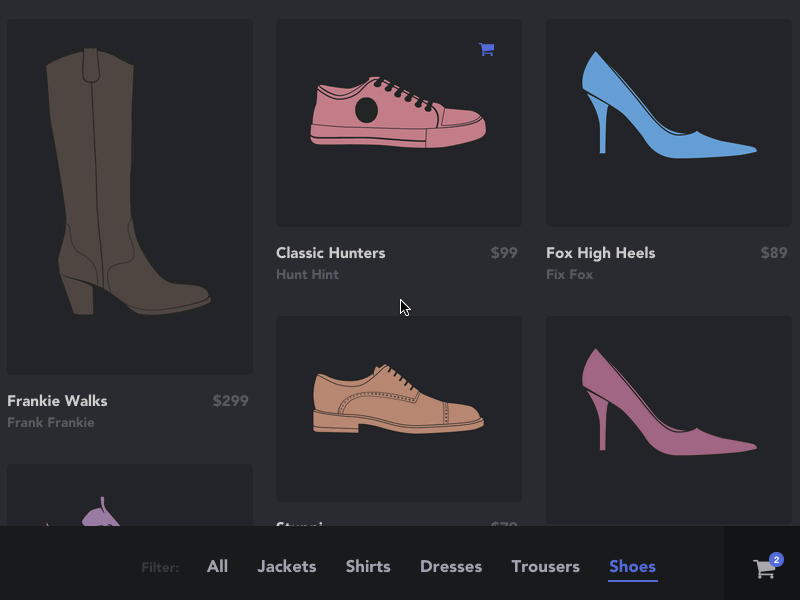Click the $299 price on Frankie Walks
This screenshot has width=800, height=600.
click(231, 401)
